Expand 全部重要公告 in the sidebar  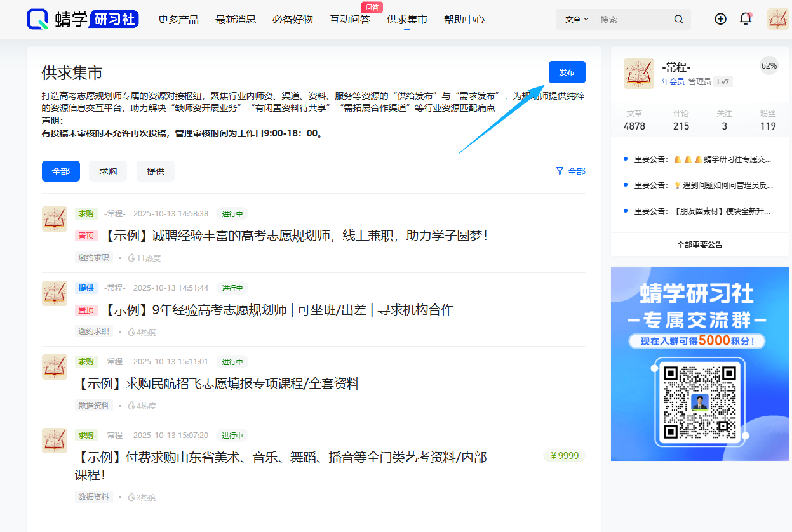pos(699,244)
